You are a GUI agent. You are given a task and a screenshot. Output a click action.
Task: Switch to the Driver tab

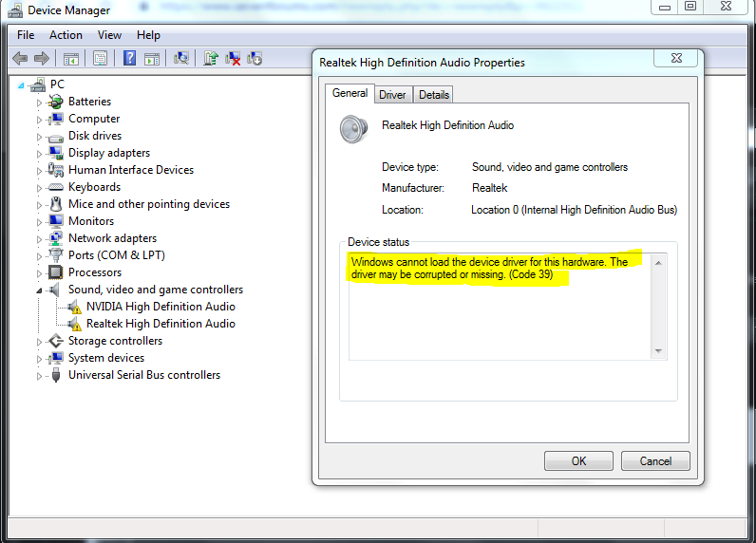[392, 95]
